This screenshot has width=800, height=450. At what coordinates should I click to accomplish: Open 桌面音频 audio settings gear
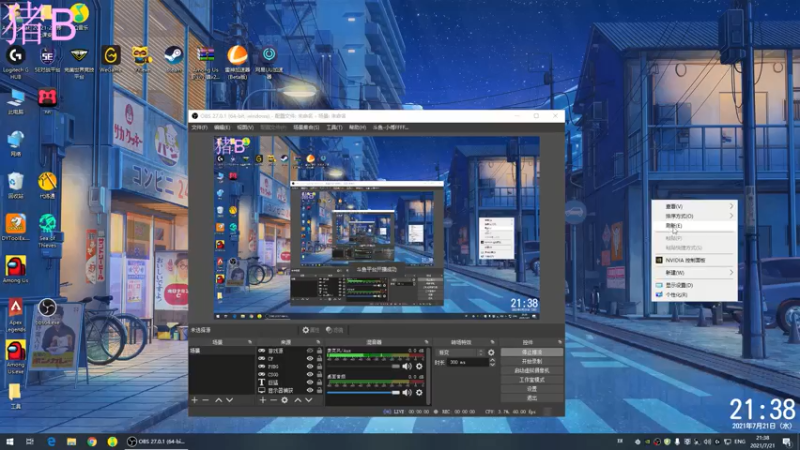(x=419, y=392)
